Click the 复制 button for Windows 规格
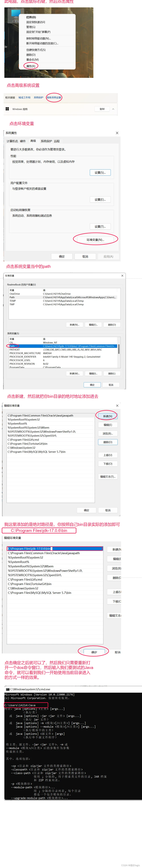 point(102,109)
